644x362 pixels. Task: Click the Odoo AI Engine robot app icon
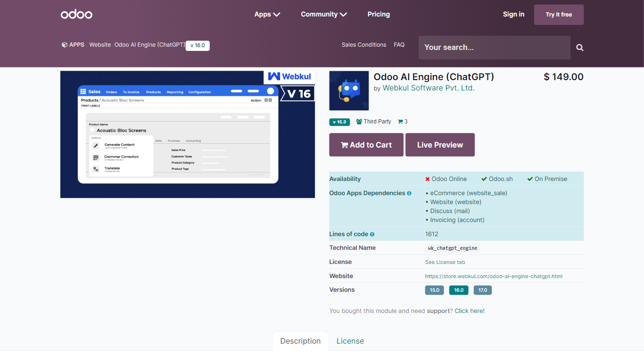349,90
